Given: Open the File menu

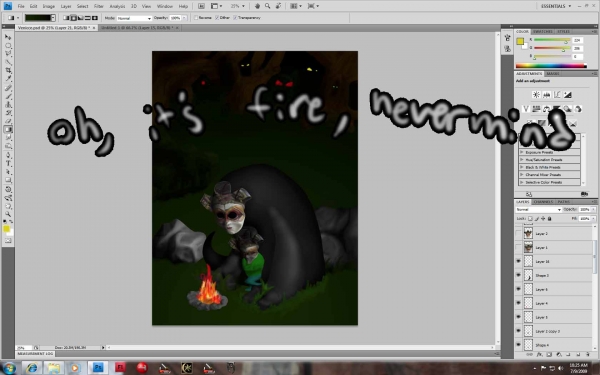Looking at the screenshot, I should click(x=21, y=6).
